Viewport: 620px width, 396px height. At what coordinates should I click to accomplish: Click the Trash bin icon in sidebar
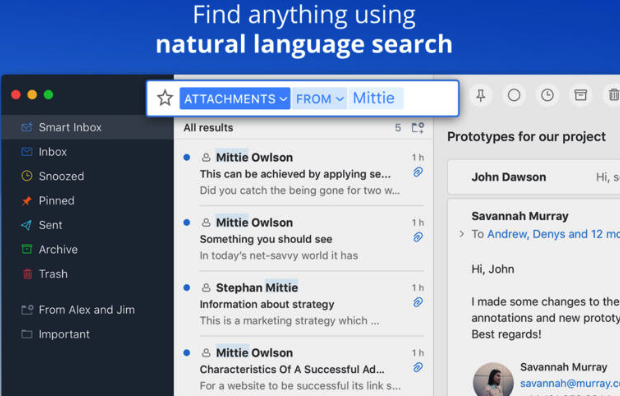(x=27, y=274)
